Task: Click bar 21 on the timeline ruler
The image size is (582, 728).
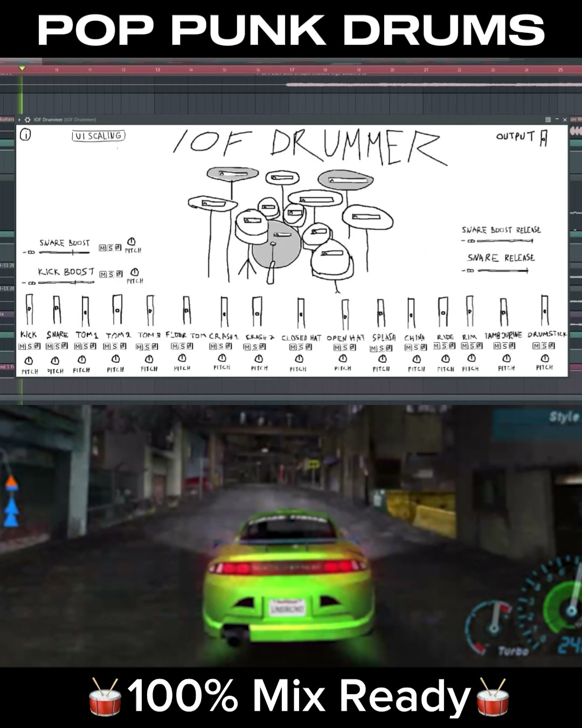Action: 426,70
